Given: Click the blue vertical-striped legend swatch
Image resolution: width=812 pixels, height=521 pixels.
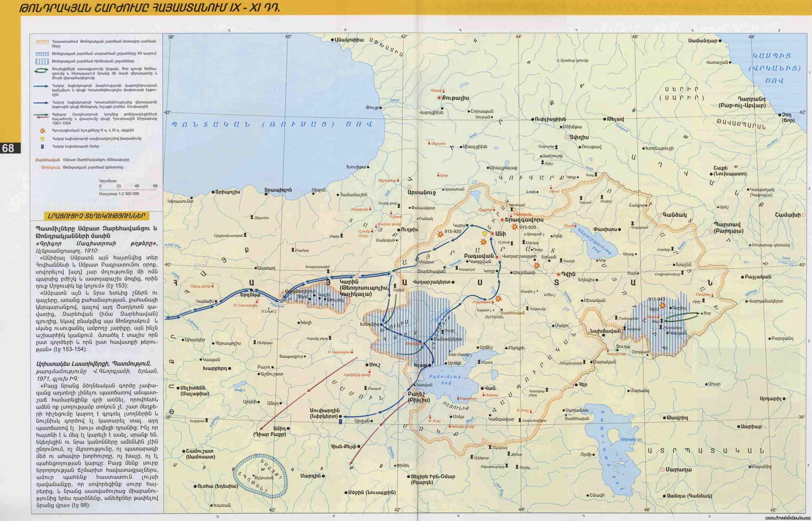Looking at the screenshot, I should [x=42, y=61].
